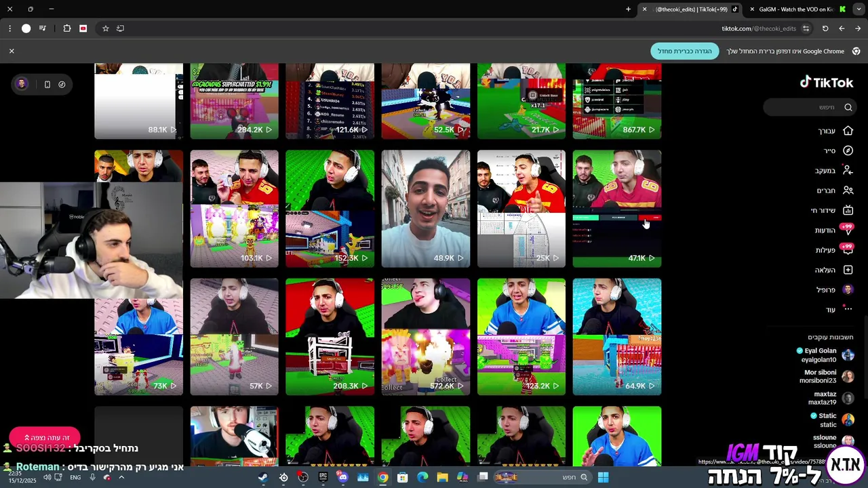This screenshot has height=488, width=868.
Task: Click the red extension icon in Chrome's toolbar
Action: [83, 28]
